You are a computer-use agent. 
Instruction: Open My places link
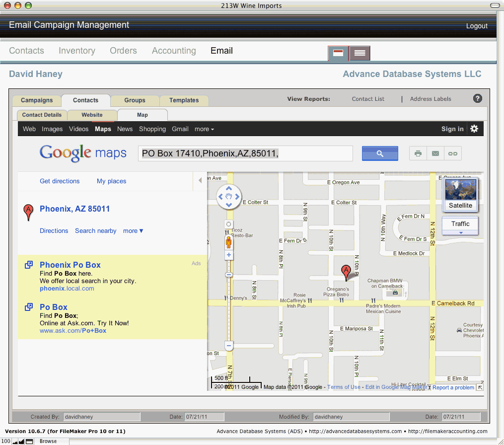point(112,181)
